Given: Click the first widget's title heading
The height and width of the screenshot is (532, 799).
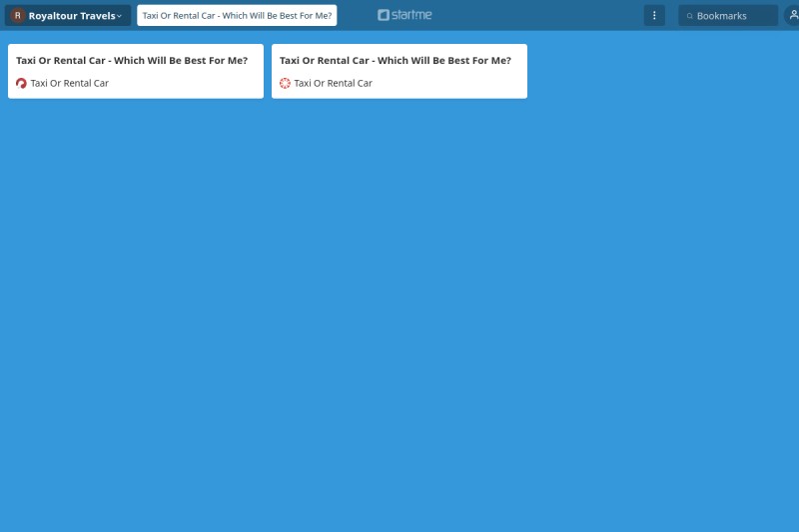Looking at the screenshot, I should [132, 60].
